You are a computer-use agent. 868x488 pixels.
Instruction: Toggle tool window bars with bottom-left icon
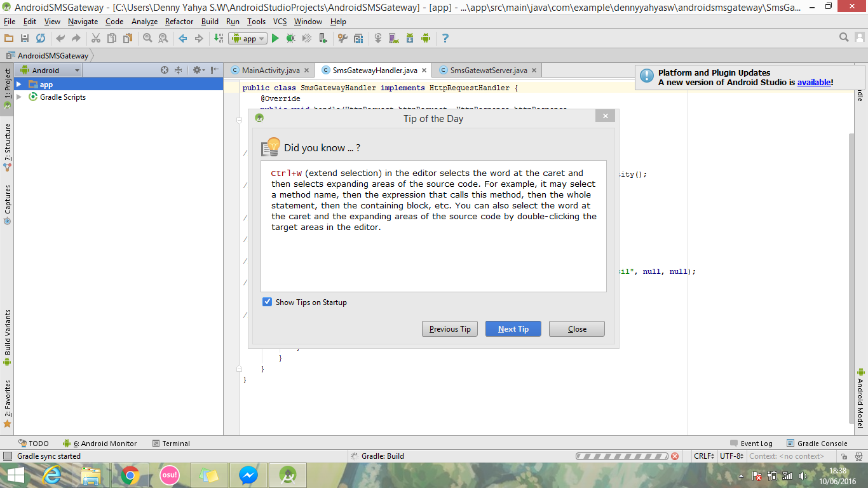[7, 456]
